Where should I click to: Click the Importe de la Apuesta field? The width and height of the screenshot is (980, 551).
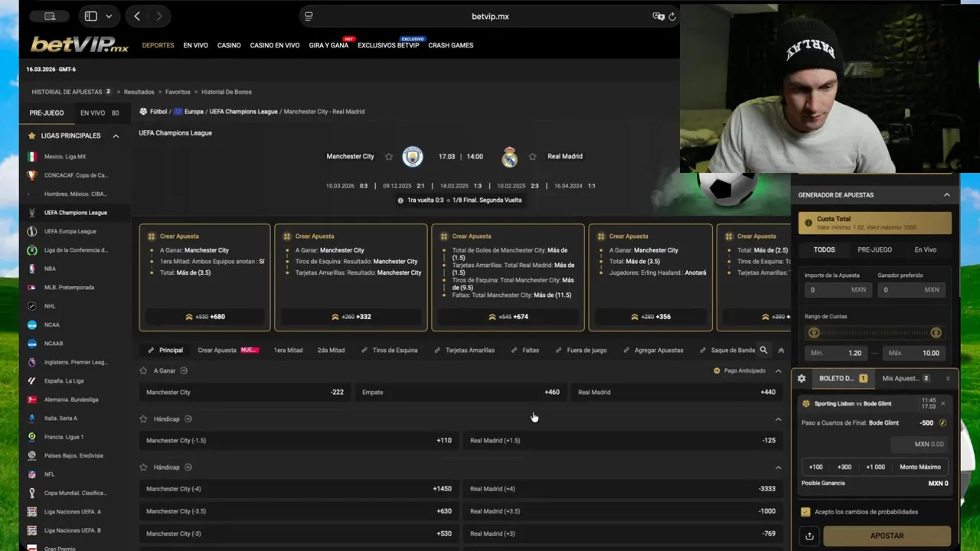click(837, 290)
